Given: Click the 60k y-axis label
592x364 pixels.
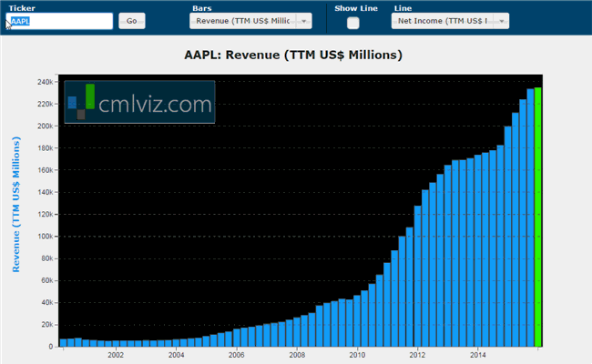Looking at the screenshot, I should click(47, 280).
